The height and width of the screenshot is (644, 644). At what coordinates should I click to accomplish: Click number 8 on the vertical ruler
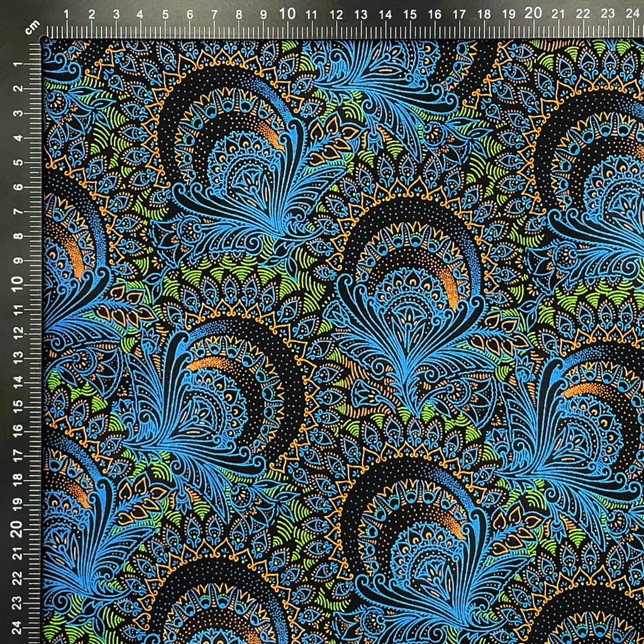pos(18,236)
